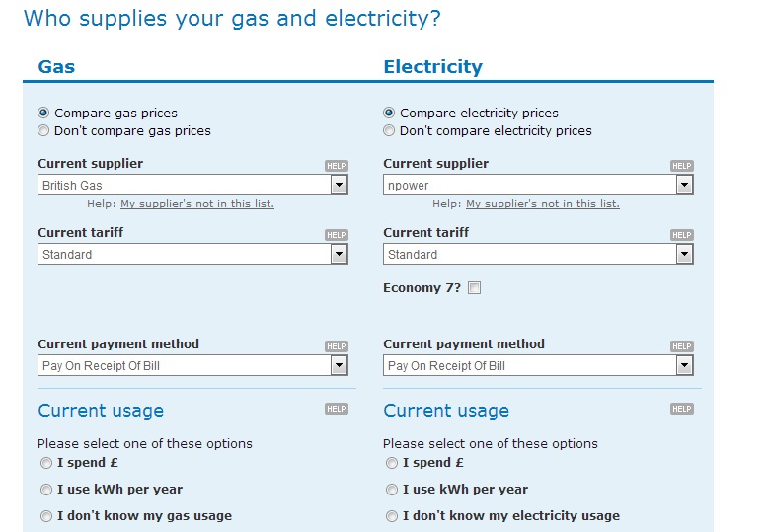Select Don't compare electricity prices option

coord(389,131)
